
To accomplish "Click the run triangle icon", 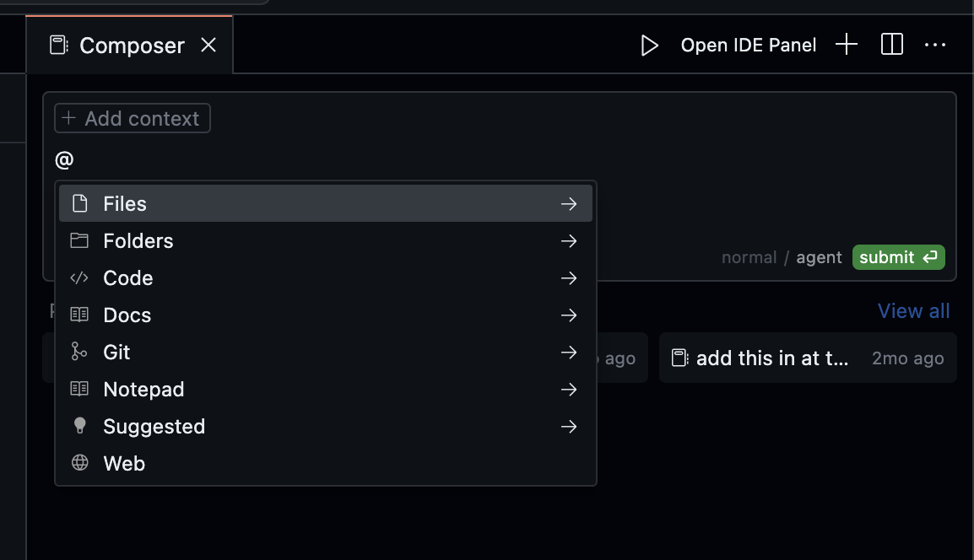I will (x=650, y=45).
